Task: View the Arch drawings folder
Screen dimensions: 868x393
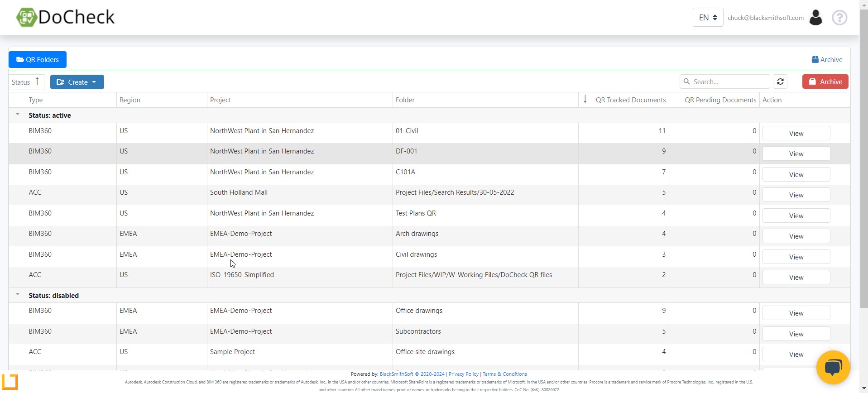Action: (796, 236)
